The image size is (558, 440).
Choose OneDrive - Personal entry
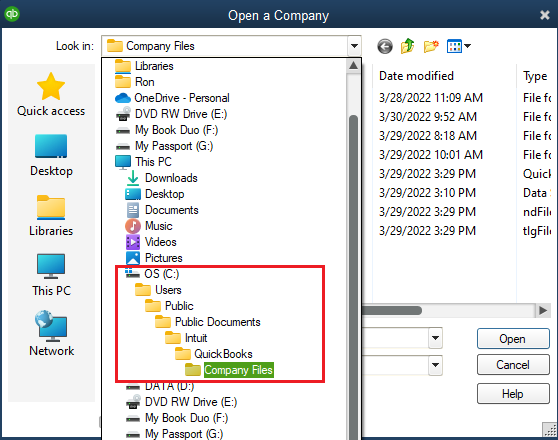(172, 98)
